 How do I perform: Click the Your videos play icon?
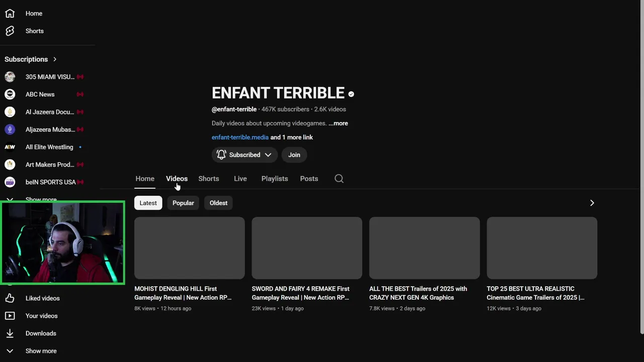[10, 316]
